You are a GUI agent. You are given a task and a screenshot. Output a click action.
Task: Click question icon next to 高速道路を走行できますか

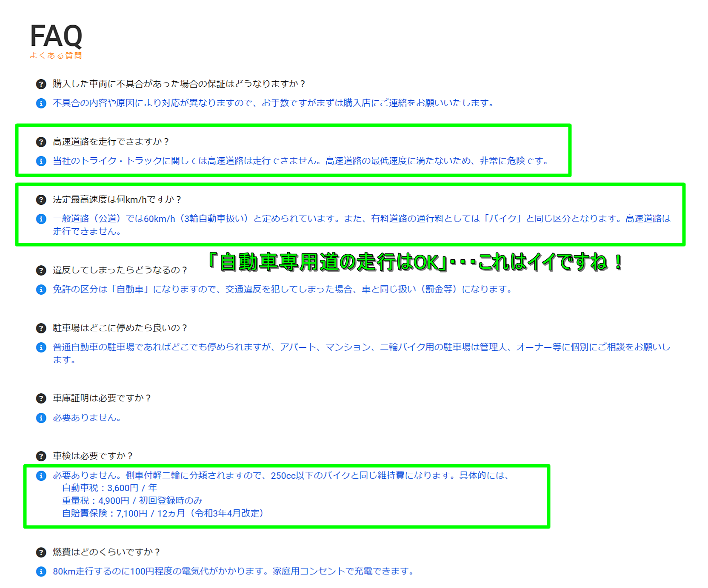[x=41, y=142]
